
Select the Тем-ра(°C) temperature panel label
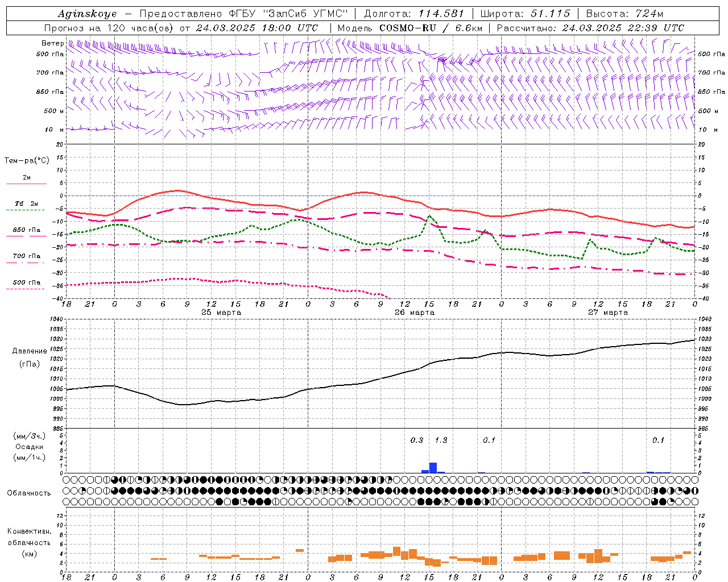pos(27,161)
